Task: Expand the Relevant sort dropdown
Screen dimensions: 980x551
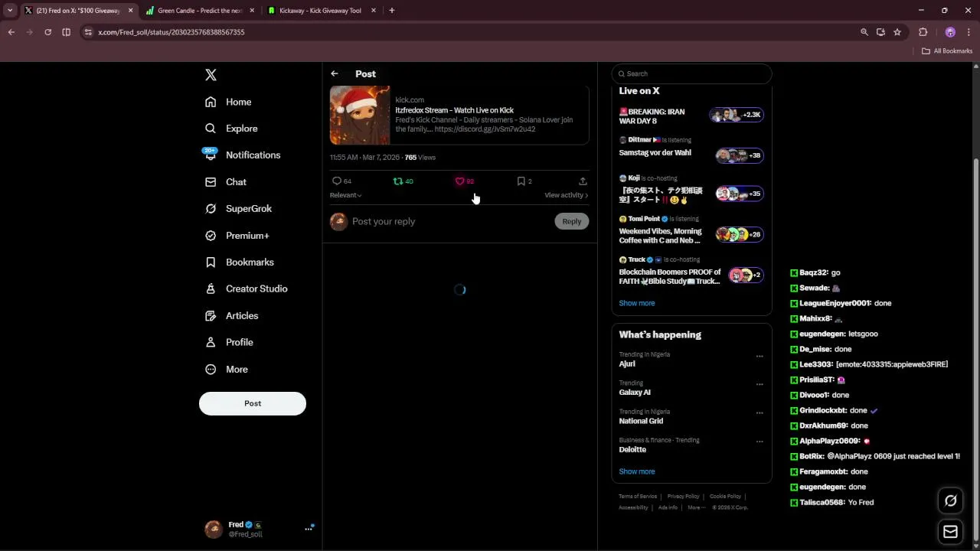Action: [345, 195]
